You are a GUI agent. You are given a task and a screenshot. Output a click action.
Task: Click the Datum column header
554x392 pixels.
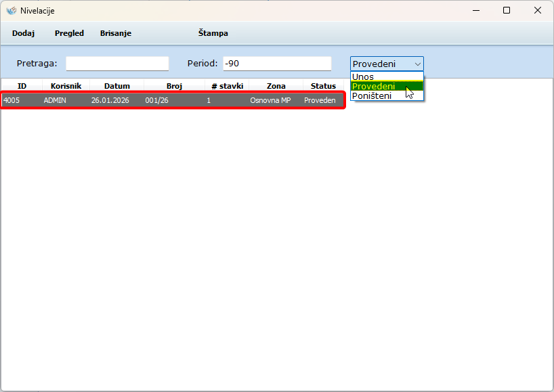pos(116,86)
